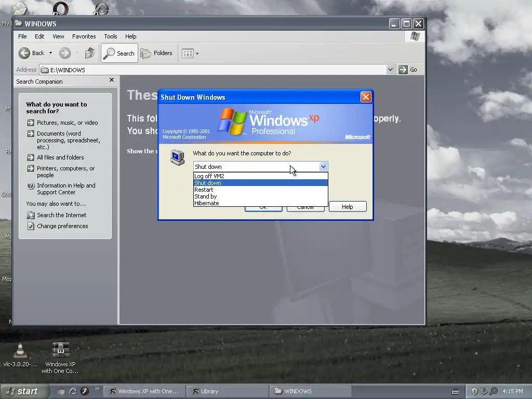Switch to Library taskbar button
532x399 pixels.
228,391
